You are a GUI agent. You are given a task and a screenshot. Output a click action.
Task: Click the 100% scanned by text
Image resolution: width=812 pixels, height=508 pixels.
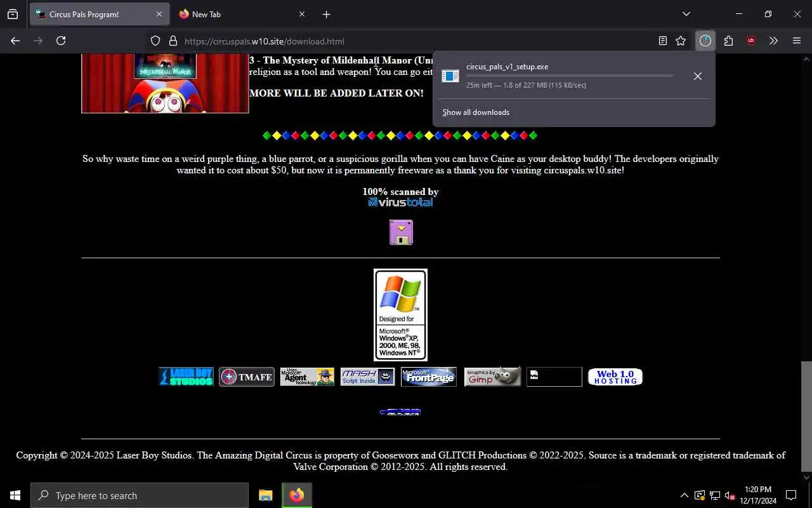click(400, 192)
